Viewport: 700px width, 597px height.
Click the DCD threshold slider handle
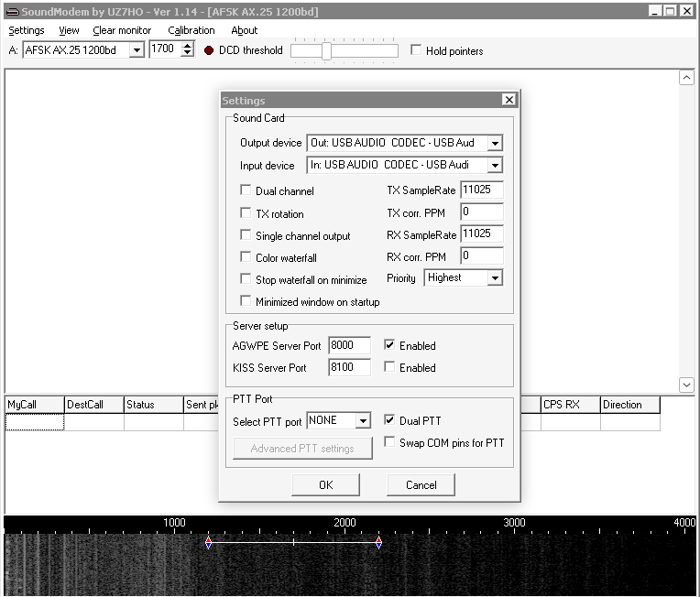coord(326,51)
